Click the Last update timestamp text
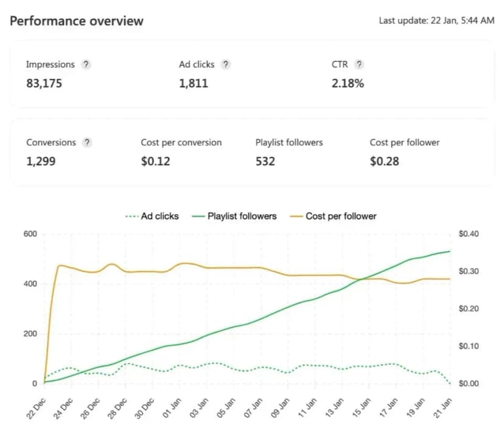This screenshot has height=436, width=504. point(436,21)
